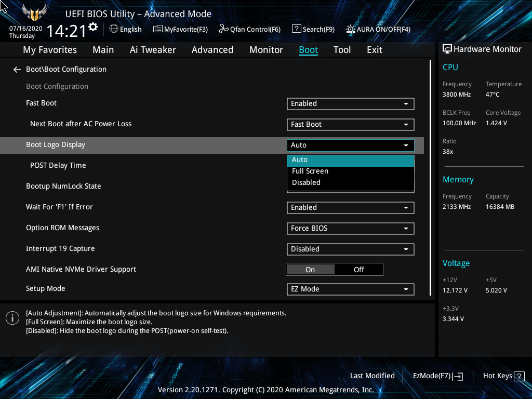Click the Hardware Monitor screen icon
This screenshot has height=399, width=532.
tap(447, 49)
